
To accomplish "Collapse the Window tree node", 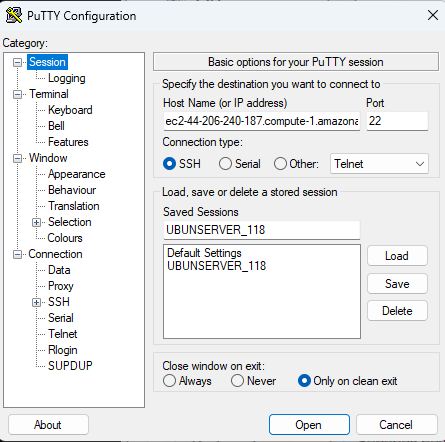I will (17, 158).
